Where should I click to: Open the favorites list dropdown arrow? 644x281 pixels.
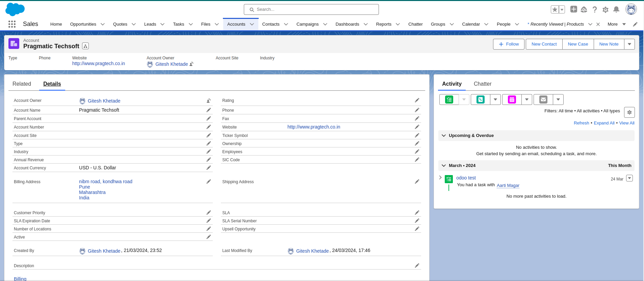click(562, 9)
